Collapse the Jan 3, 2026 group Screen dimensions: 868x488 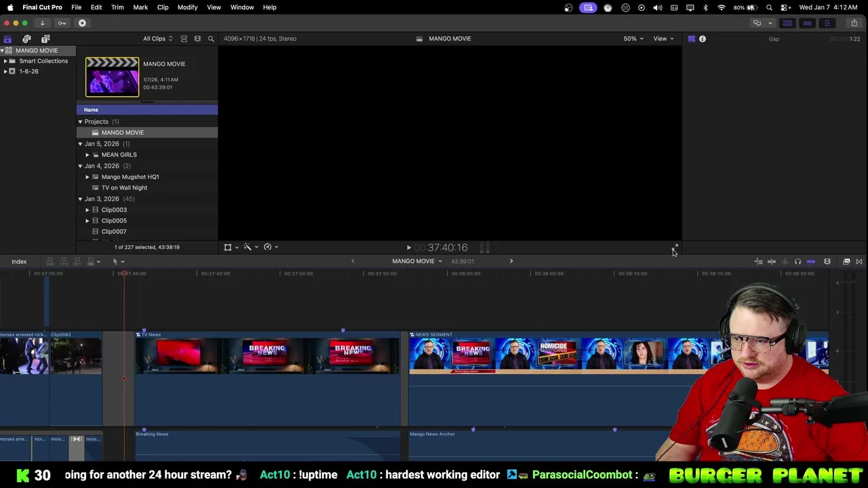click(80, 199)
